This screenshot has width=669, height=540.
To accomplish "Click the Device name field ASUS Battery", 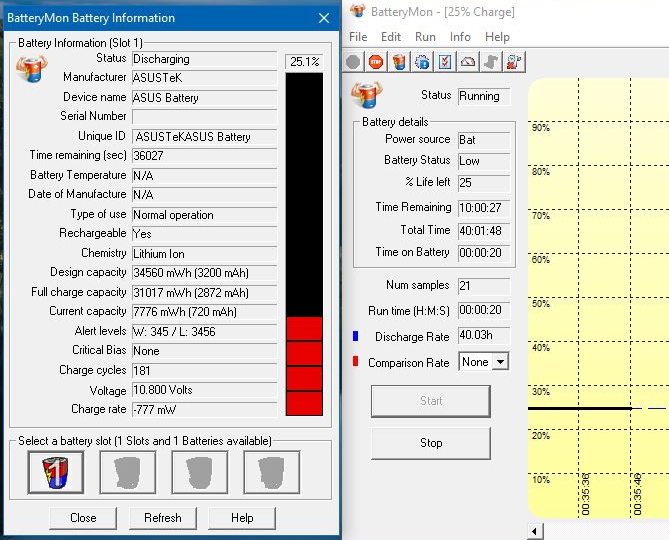I will (x=204, y=98).
